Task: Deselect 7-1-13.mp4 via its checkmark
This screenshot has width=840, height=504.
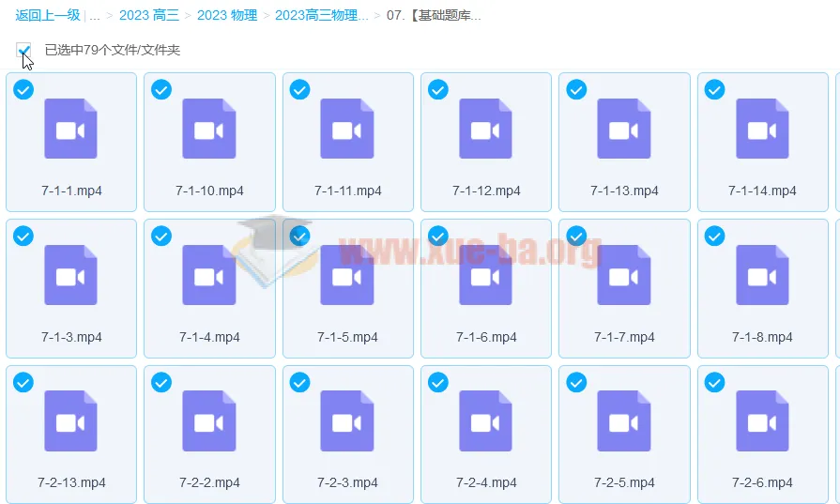Action: coord(576,89)
